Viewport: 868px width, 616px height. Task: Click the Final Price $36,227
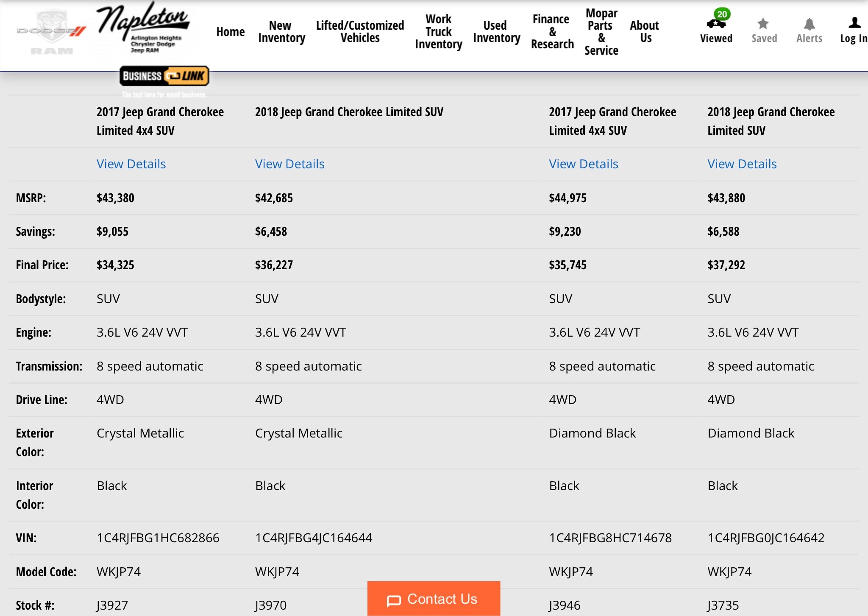[274, 265]
